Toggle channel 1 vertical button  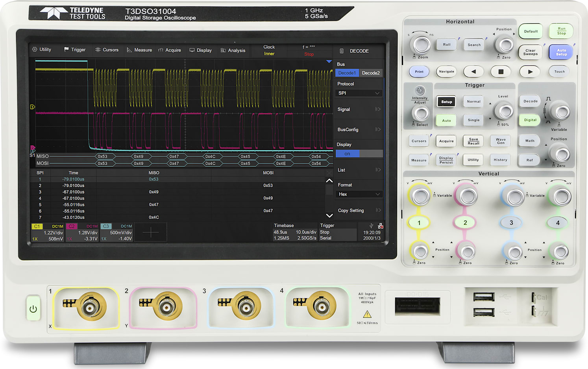tap(419, 223)
